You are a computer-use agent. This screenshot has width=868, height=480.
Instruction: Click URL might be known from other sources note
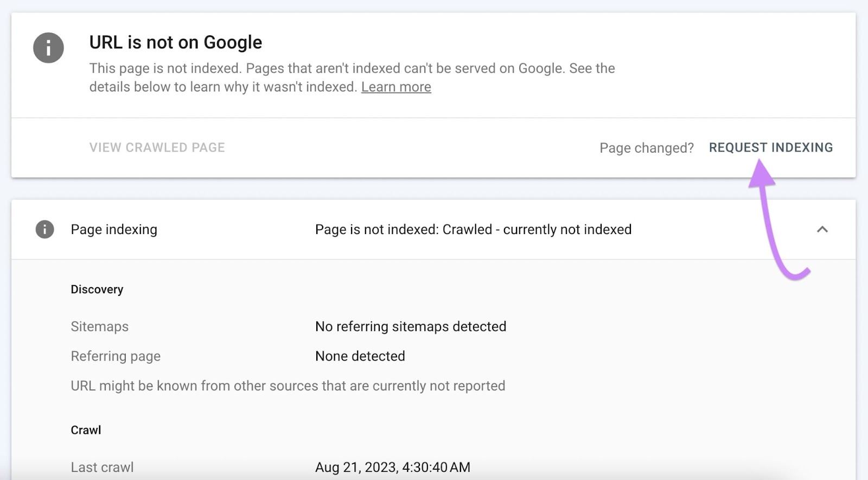(x=288, y=386)
